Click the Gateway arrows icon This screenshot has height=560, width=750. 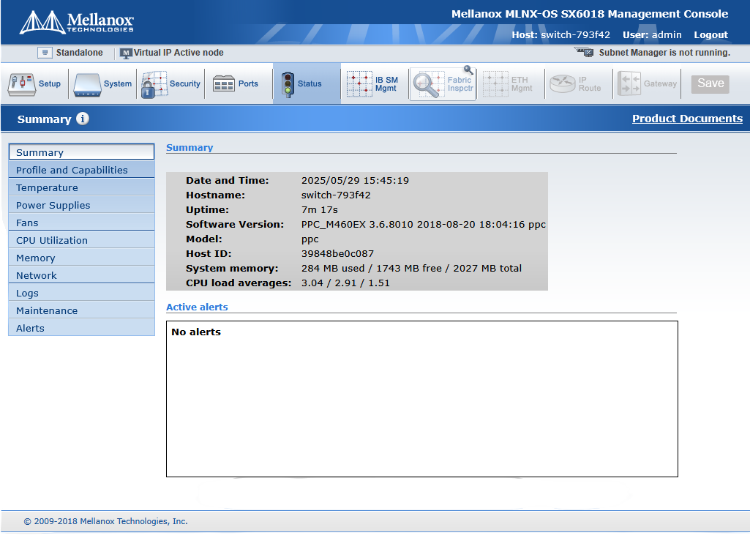click(x=629, y=83)
